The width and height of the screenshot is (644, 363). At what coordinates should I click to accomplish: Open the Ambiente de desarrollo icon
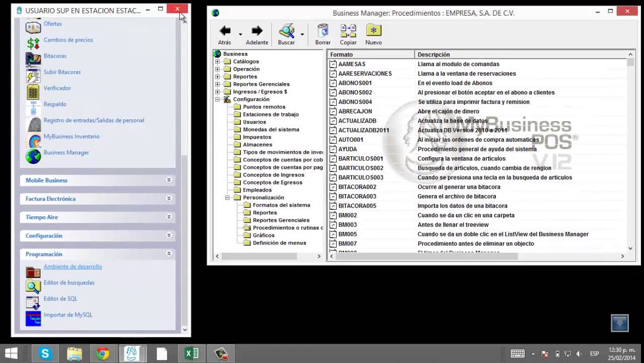[x=33, y=272]
